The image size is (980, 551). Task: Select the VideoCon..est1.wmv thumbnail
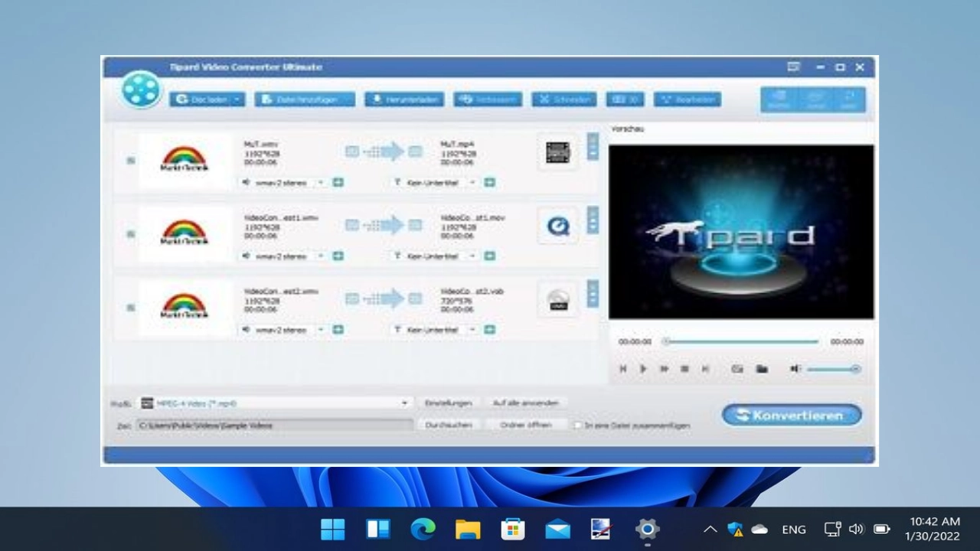(185, 233)
